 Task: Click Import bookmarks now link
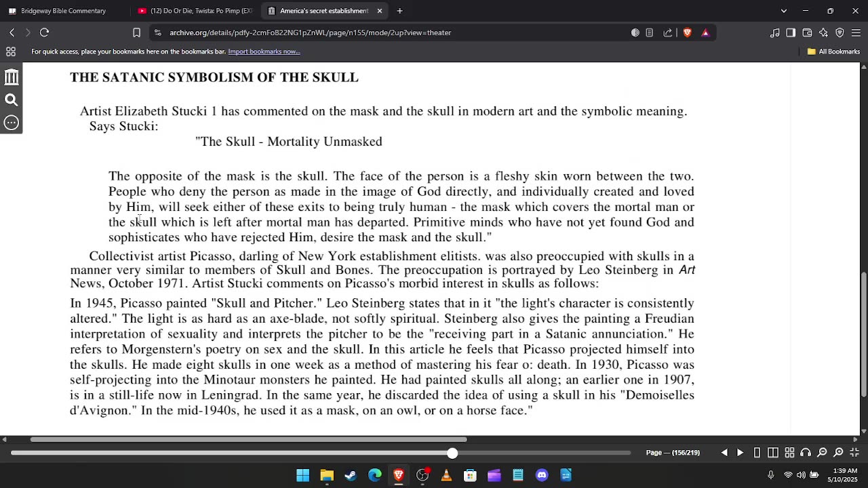point(264,52)
